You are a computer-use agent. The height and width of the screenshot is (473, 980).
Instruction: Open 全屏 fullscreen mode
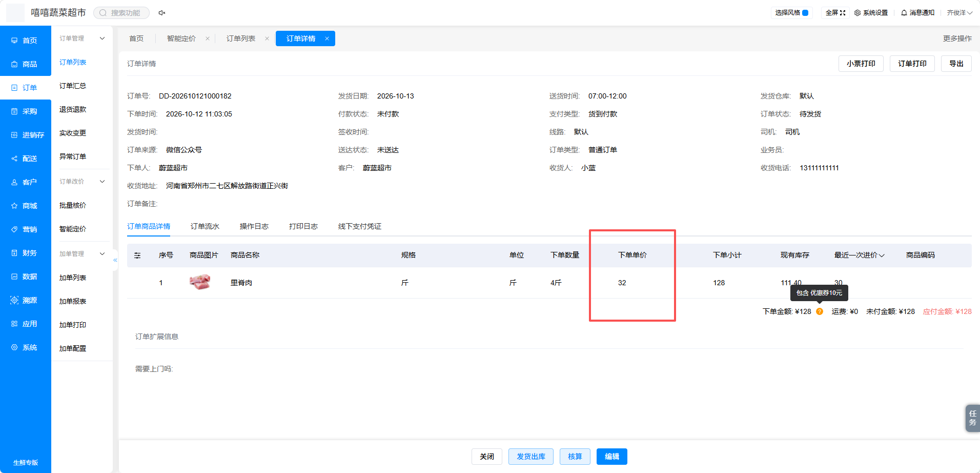tap(835, 13)
